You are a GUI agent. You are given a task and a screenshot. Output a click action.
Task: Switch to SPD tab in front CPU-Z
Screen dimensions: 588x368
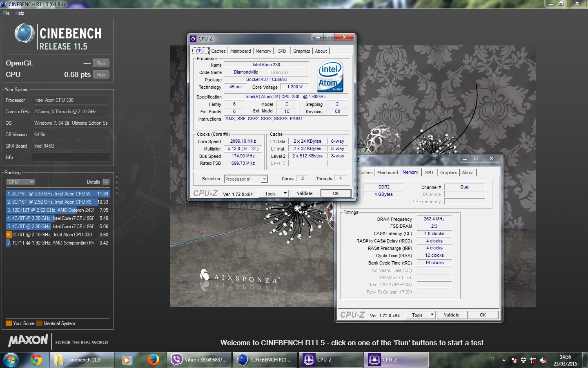coord(282,51)
